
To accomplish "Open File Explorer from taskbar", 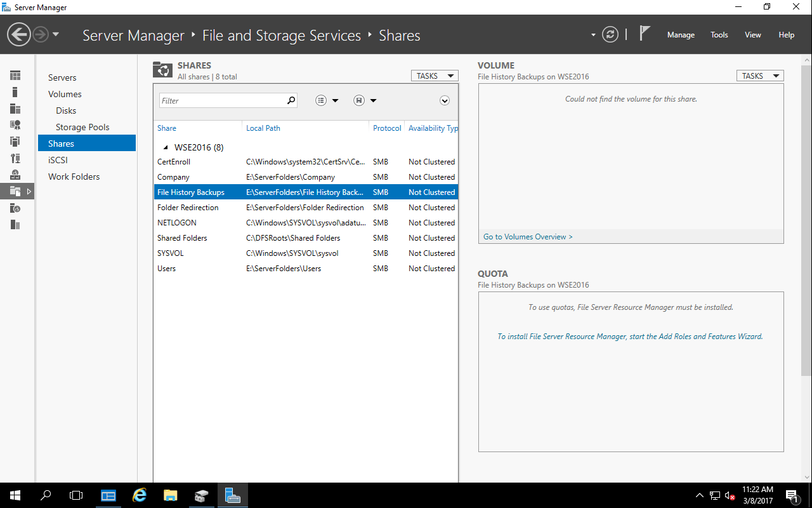I will point(170,495).
